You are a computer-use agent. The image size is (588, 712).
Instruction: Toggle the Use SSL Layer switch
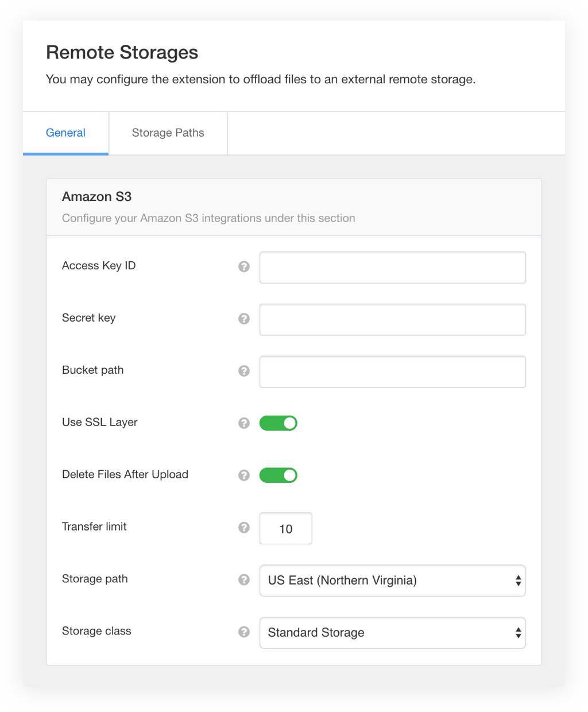(x=278, y=423)
